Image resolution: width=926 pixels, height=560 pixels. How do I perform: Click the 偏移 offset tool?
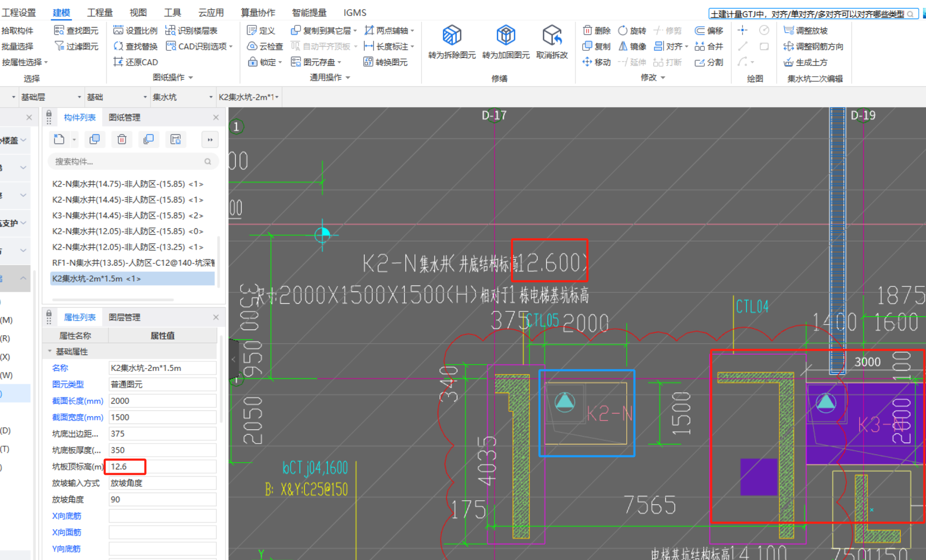click(709, 30)
